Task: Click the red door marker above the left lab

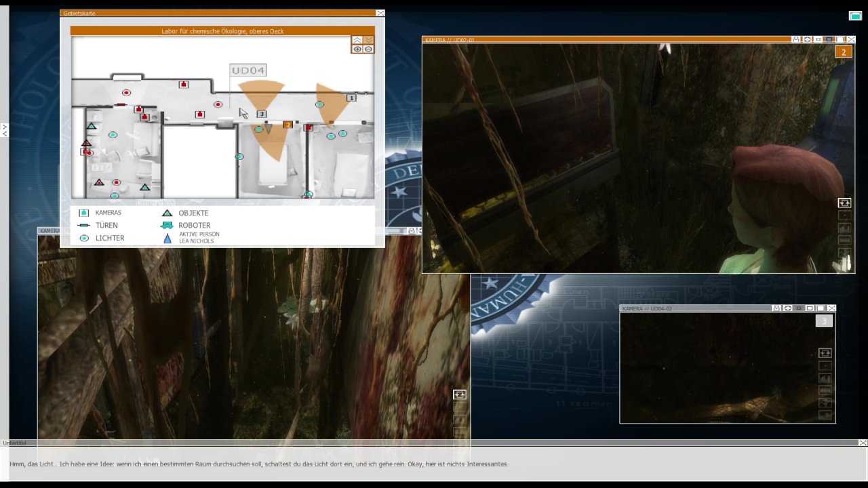Action: tap(121, 105)
